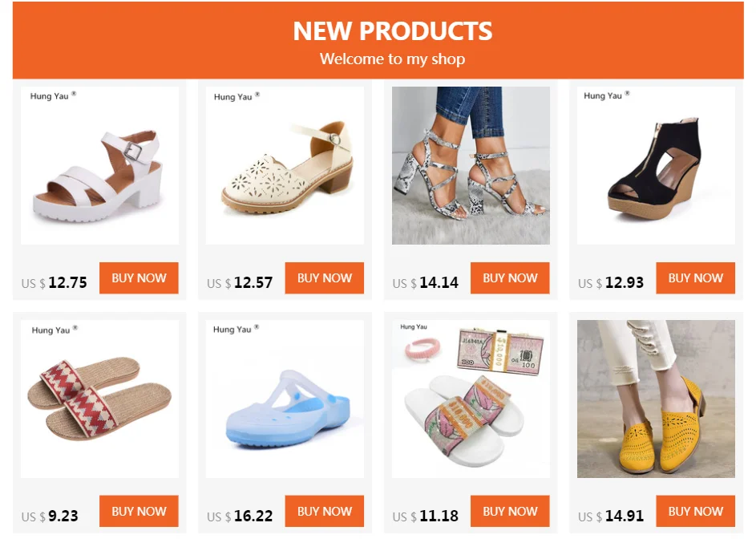Open the cream cutout flat shoe image
The width and height of the screenshot is (756, 555).
[285, 165]
